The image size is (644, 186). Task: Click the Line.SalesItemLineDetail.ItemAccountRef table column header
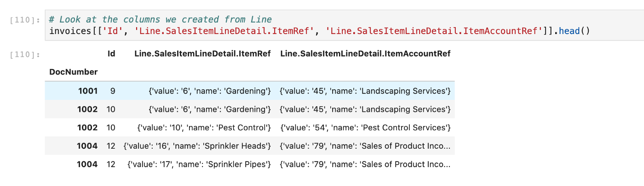click(365, 54)
